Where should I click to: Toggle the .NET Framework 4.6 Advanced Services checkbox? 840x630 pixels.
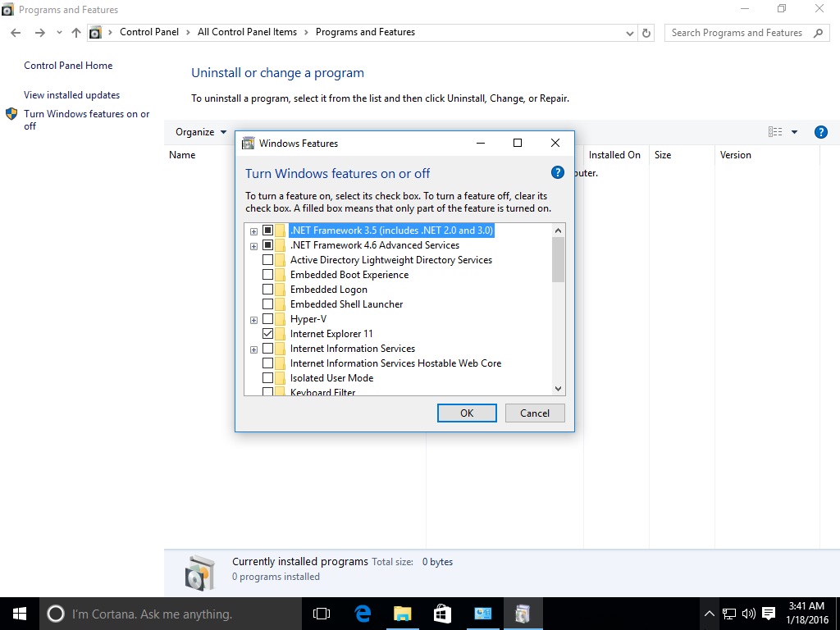pyautogui.click(x=267, y=245)
